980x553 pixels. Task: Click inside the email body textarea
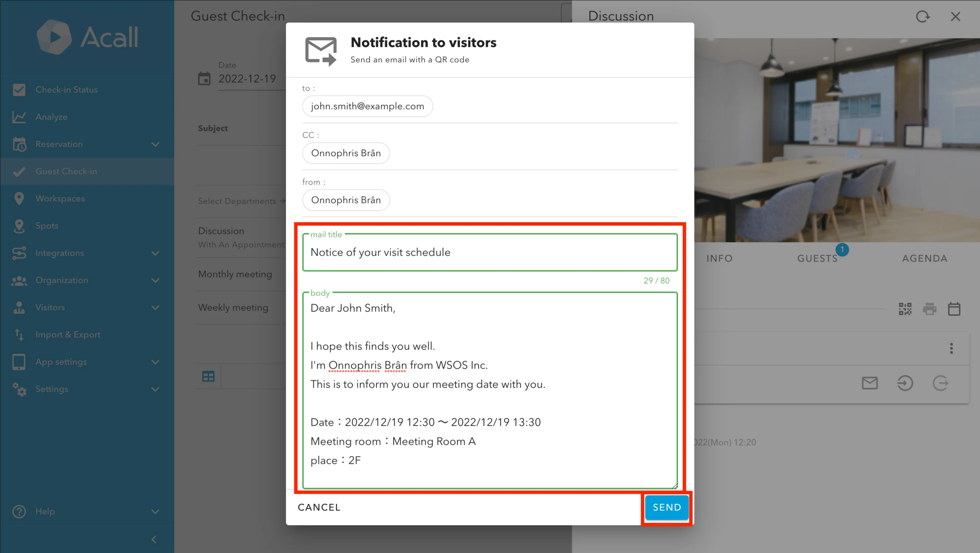pos(490,390)
